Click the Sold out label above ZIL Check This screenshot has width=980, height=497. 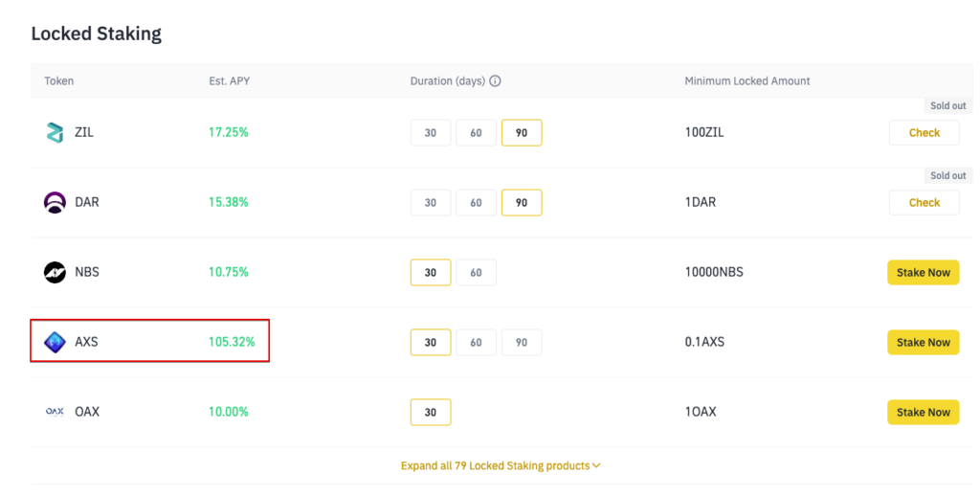point(948,105)
